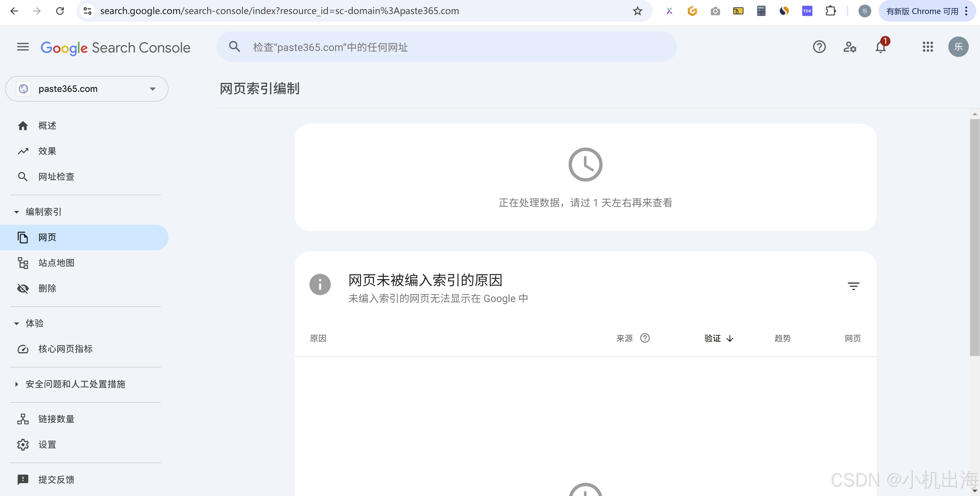Click the page vertical scrollbar
Image resolution: width=980 pixels, height=496 pixels.
pos(974,236)
